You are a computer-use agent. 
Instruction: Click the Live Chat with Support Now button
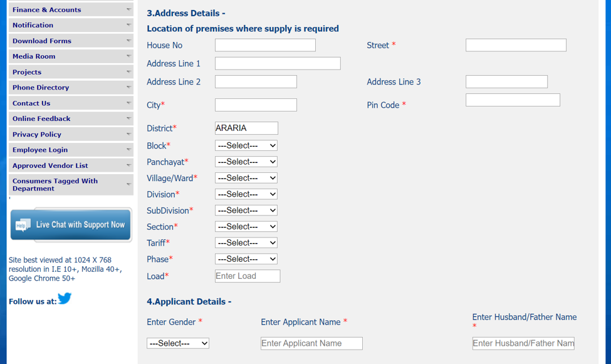click(x=70, y=224)
